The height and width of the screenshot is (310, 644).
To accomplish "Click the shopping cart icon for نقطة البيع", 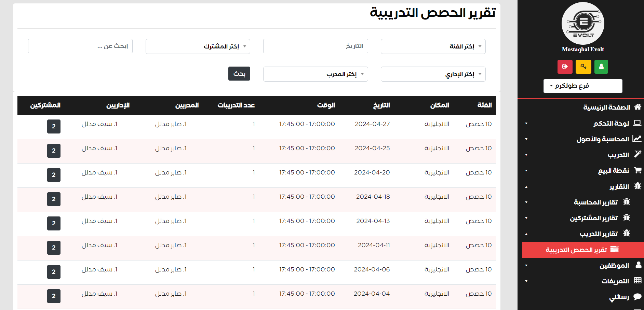I will 638,170.
